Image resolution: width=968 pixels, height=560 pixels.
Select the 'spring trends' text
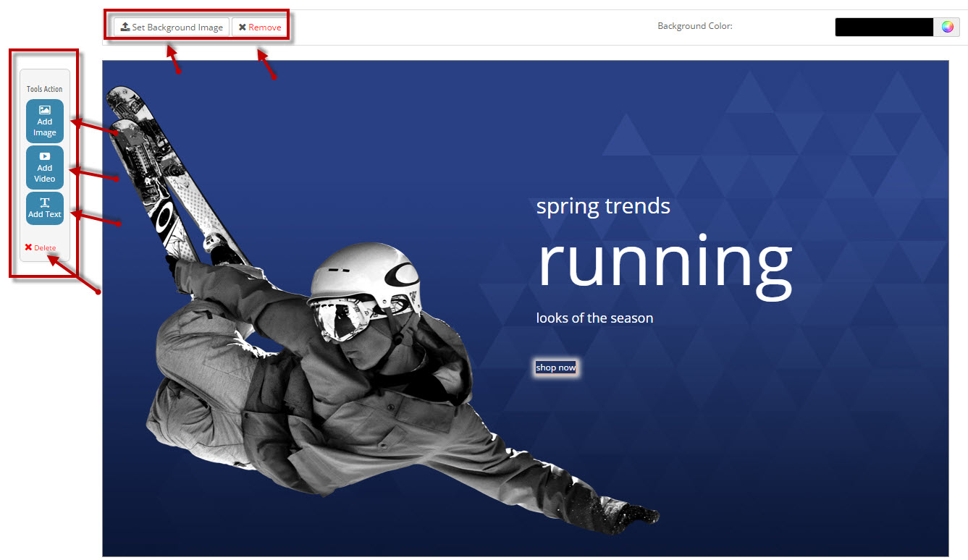click(x=603, y=206)
